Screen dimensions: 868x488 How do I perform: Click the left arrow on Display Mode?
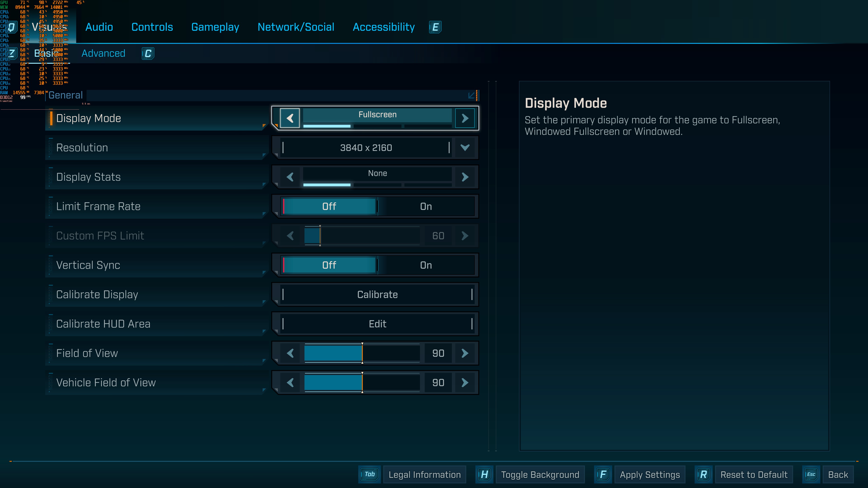(290, 118)
